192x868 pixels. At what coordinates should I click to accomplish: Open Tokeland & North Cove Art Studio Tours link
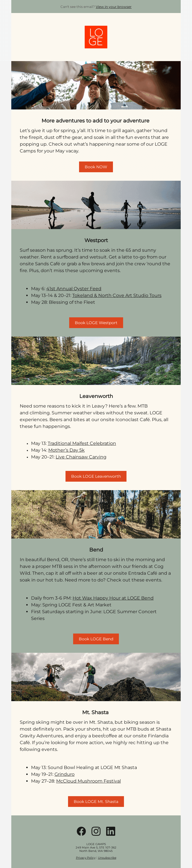click(117, 295)
